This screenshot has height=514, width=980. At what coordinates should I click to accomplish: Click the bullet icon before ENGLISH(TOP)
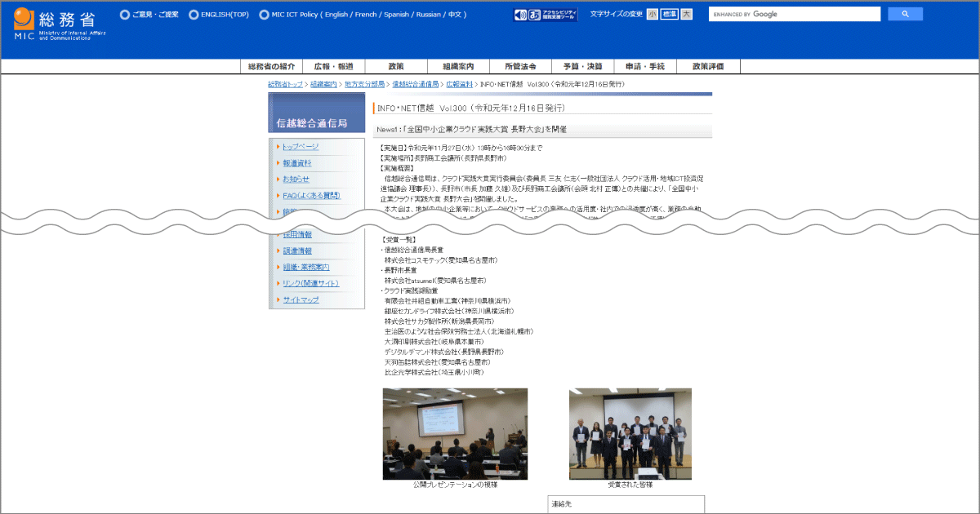[x=194, y=15]
